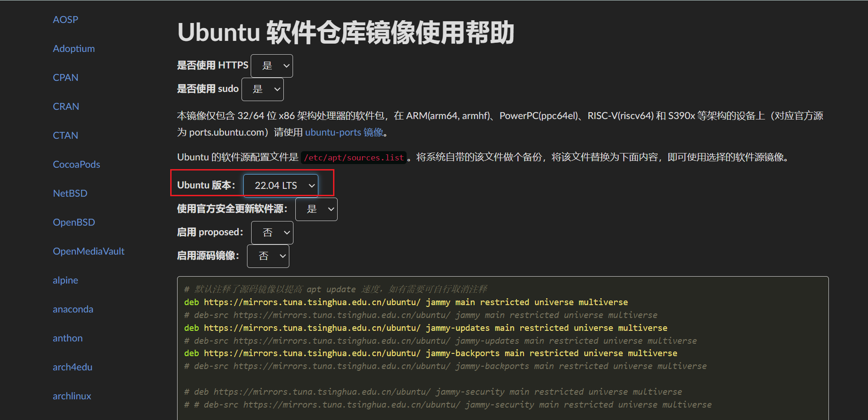Open the 启用 proposed dropdown
The width and height of the screenshot is (868, 420).
[x=272, y=233]
